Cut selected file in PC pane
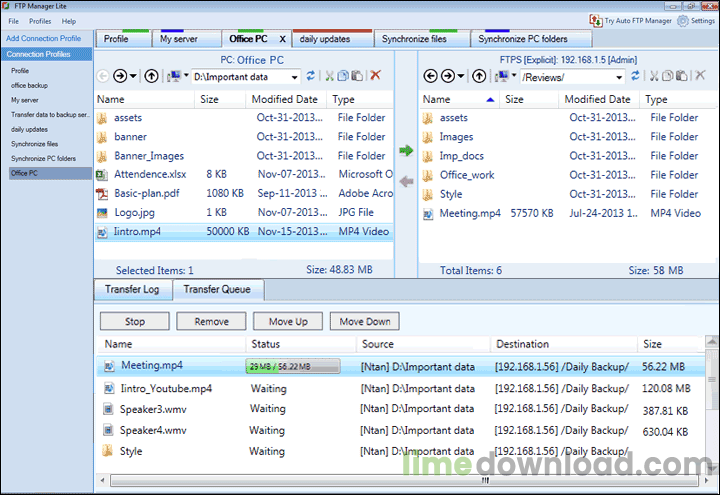Viewport: 720px width, 495px height. coord(329,76)
